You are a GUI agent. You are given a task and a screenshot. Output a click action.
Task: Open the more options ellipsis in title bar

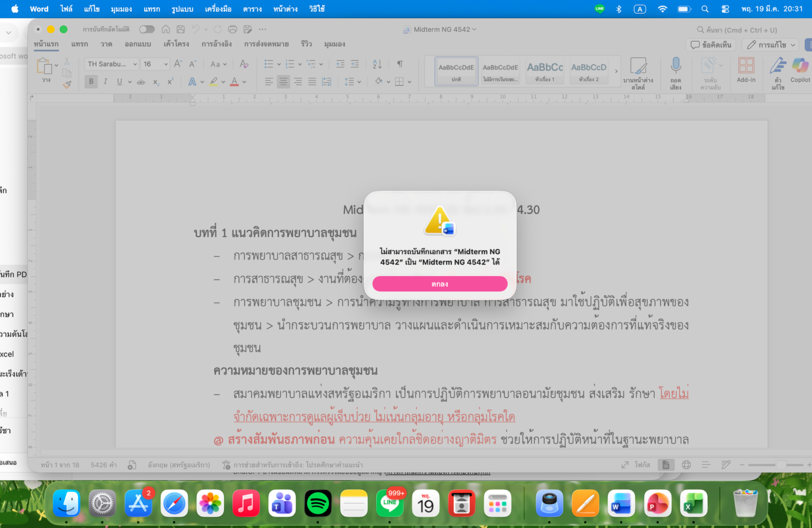pos(262,29)
